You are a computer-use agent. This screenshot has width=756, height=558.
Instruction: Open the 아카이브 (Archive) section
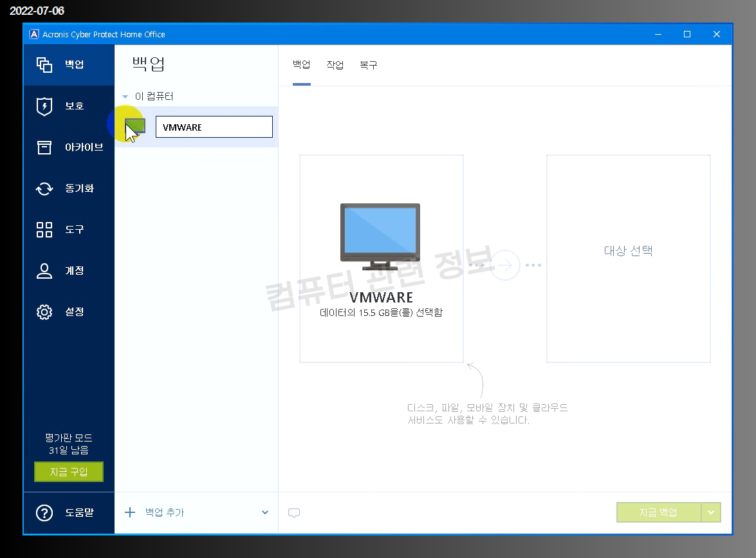68,147
